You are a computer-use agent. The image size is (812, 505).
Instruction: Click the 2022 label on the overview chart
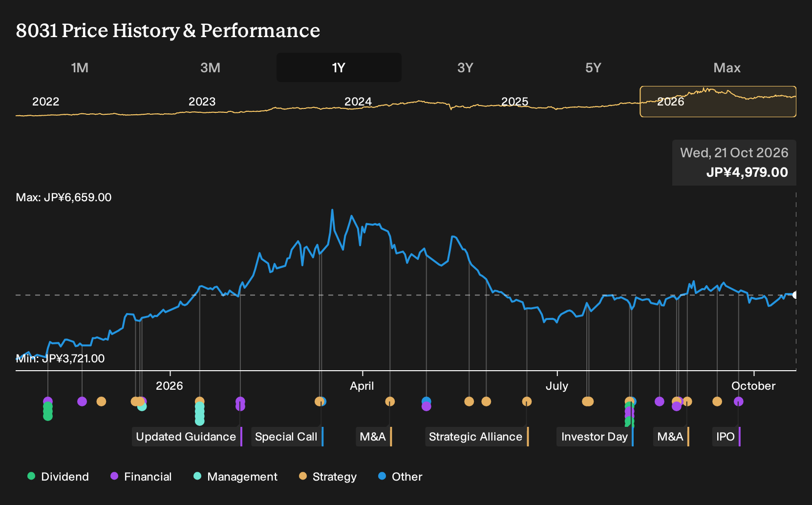click(x=45, y=102)
